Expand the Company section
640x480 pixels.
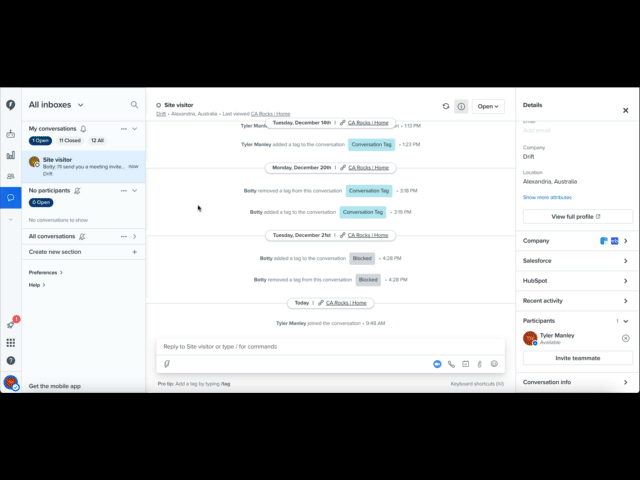[578, 241]
